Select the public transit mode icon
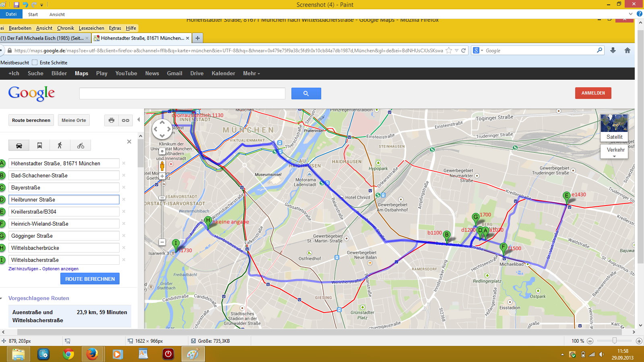The height and width of the screenshot is (362, 644). [x=39, y=146]
